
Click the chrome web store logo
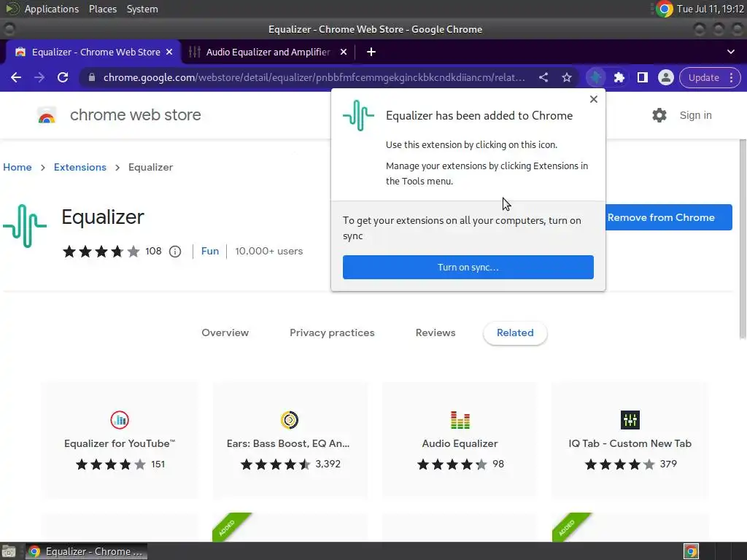coord(47,115)
